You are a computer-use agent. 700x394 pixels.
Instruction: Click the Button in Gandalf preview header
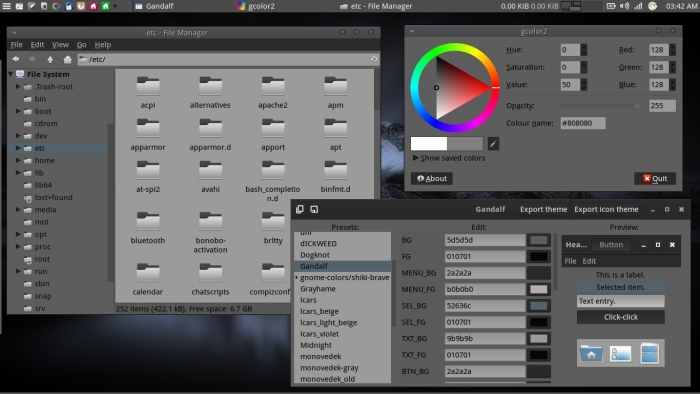click(x=611, y=245)
